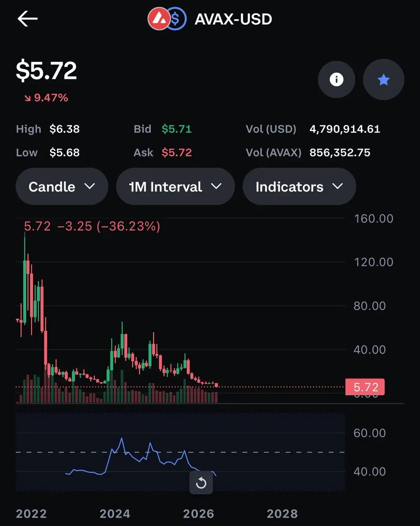Screen dimensions: 420x526
Task: Reset chart with the circular arrow
Action: pyautogui.click(x=201, y=483)
